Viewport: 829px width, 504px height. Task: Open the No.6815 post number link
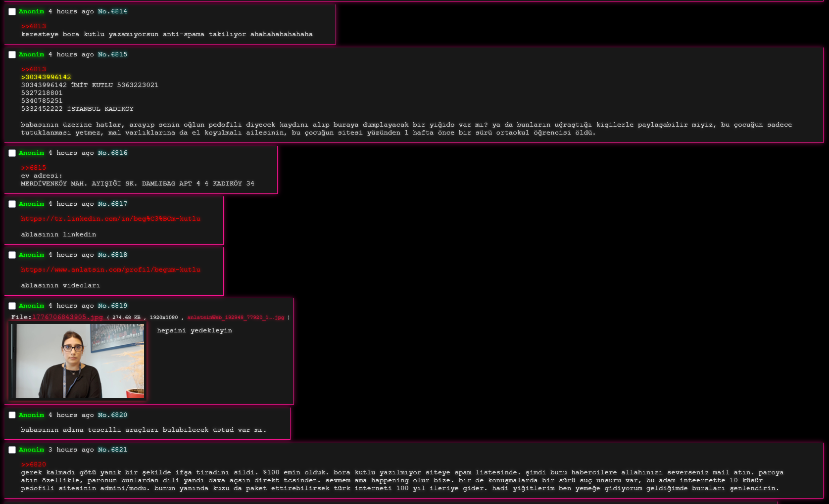112,54
